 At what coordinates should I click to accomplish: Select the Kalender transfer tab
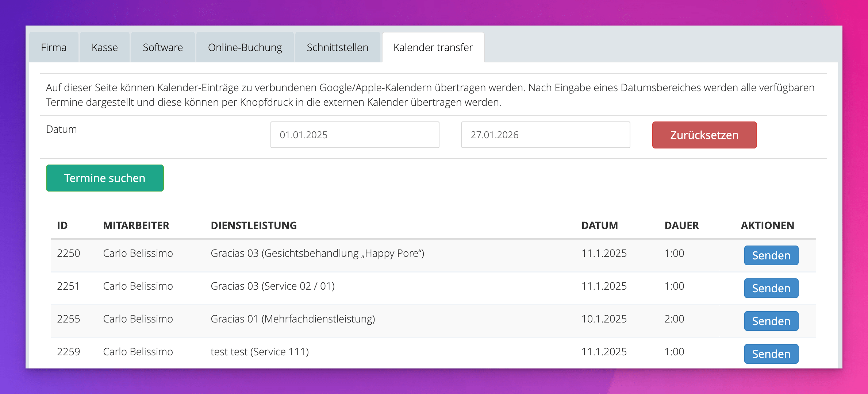(x=433, y=47)
